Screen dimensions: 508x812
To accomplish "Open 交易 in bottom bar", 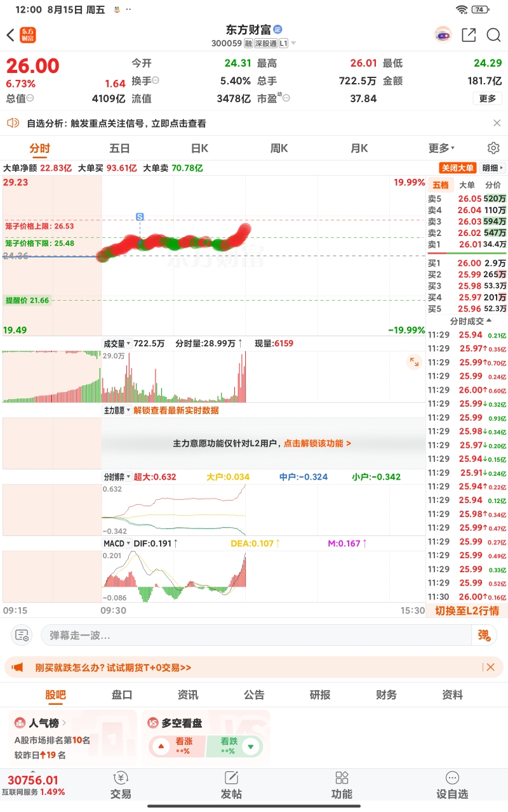I will tap(121, 785).
